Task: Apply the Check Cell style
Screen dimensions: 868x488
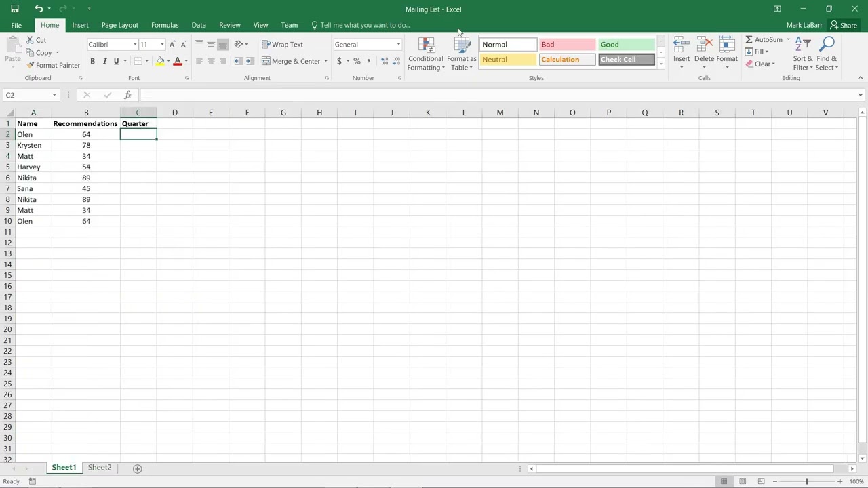Action: (x=627, y=60)
